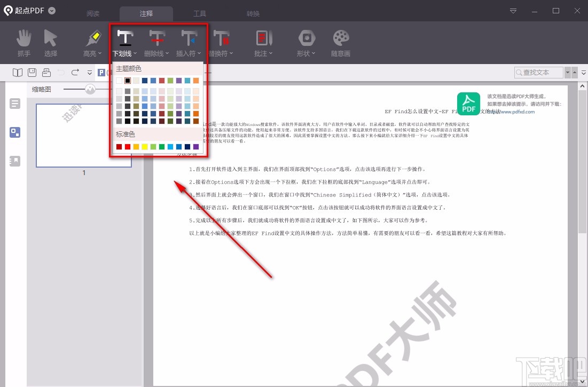Print the document using printer icon

pyautogui.click(x=46, y=72)
